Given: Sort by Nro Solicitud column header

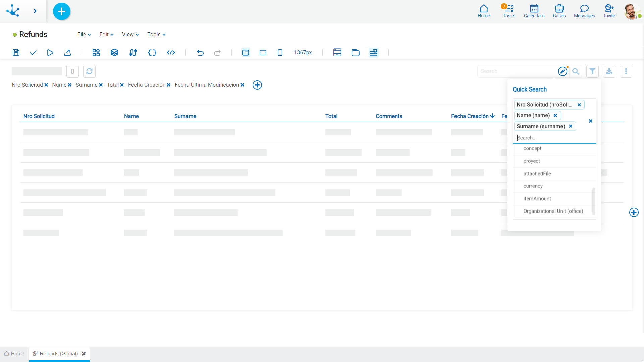Looking at the screenshot, I should (x=39, y=116).
